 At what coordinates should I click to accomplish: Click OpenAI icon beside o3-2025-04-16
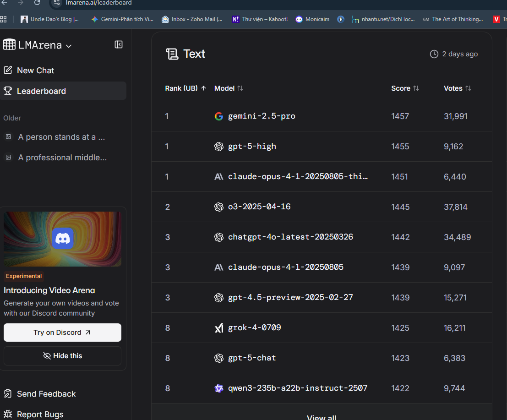[x=219, y=207]
